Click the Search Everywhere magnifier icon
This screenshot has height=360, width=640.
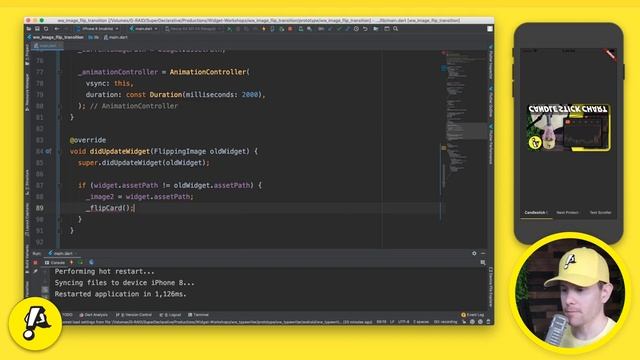point(396,29)
